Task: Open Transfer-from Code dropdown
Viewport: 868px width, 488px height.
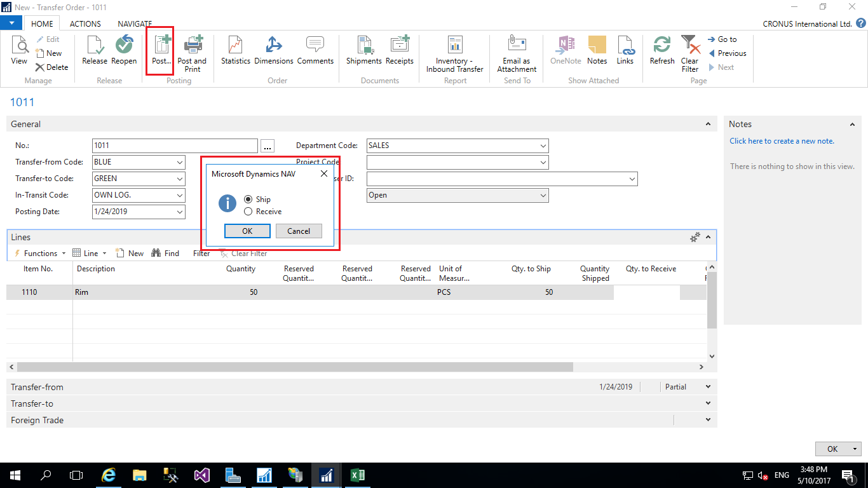Action: click(180, 162)
